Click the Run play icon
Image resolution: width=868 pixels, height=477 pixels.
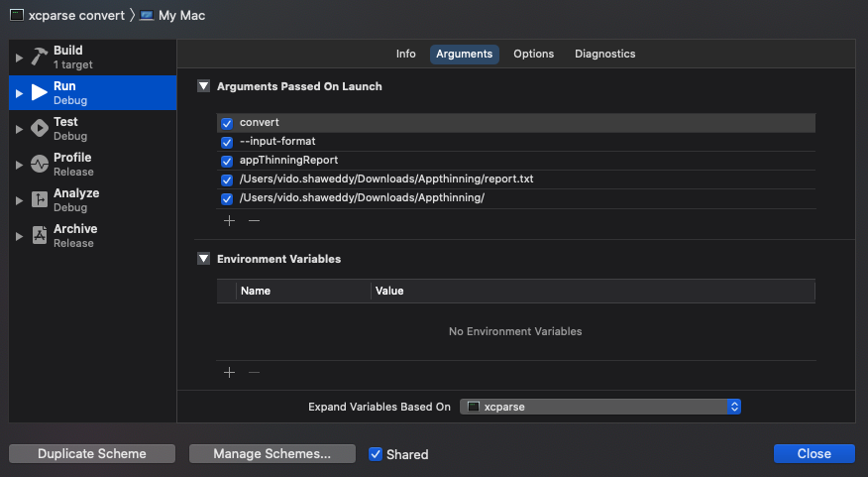pos(39,92)
